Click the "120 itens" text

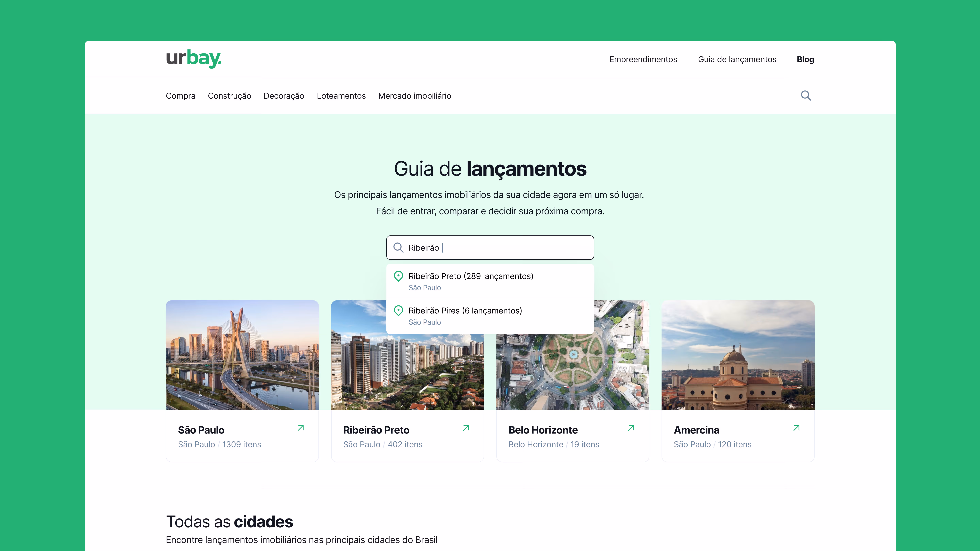click(x=735, y=445)
